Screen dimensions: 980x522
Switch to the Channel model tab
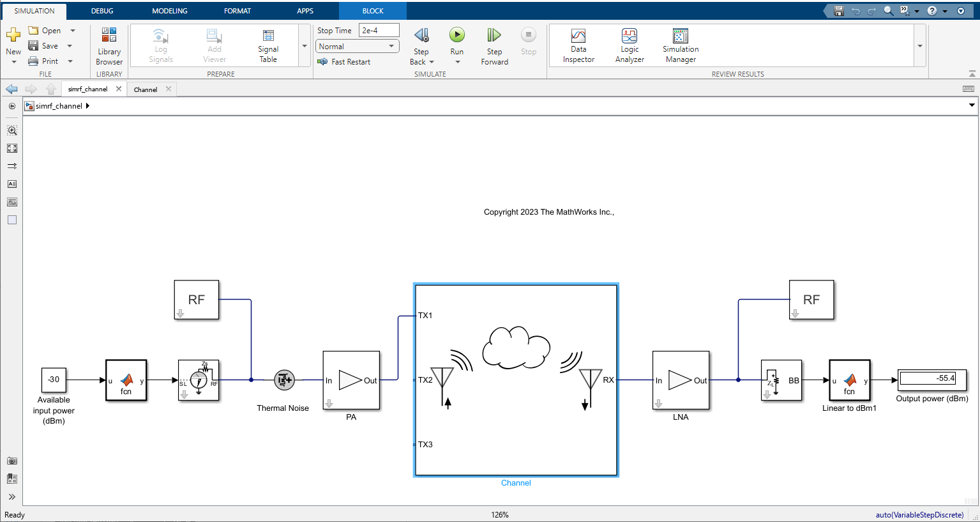pos(146,89)
